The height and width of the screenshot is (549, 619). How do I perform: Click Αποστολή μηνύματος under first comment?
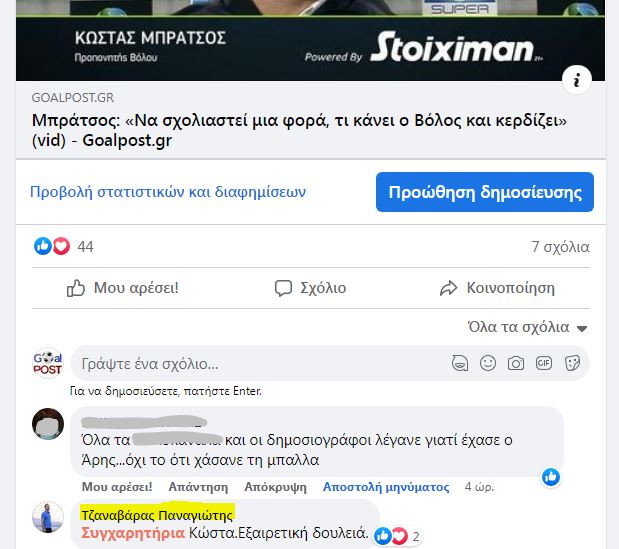pos(386,487)
